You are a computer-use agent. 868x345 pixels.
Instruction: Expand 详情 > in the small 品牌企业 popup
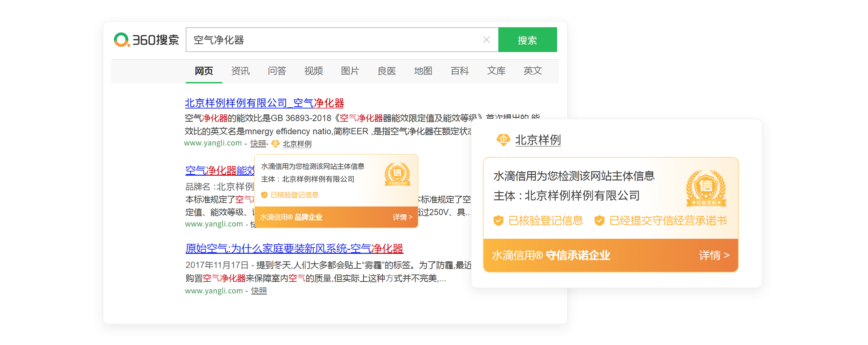pos(402,217)
